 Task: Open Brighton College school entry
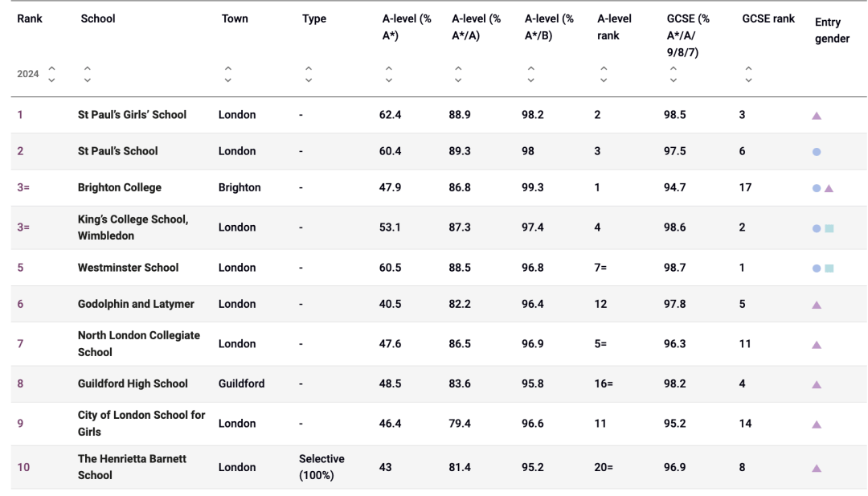119,187
